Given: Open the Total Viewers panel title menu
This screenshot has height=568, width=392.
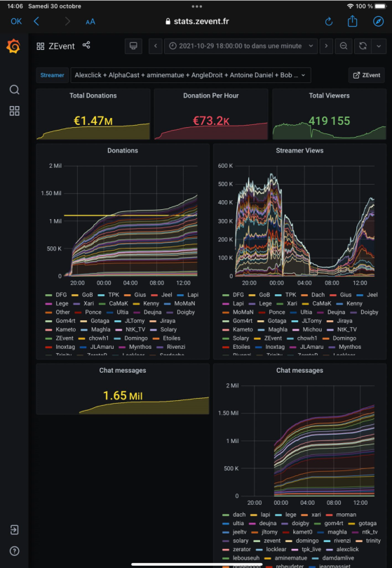Looking at the screenshot, I should coord(329,95).
